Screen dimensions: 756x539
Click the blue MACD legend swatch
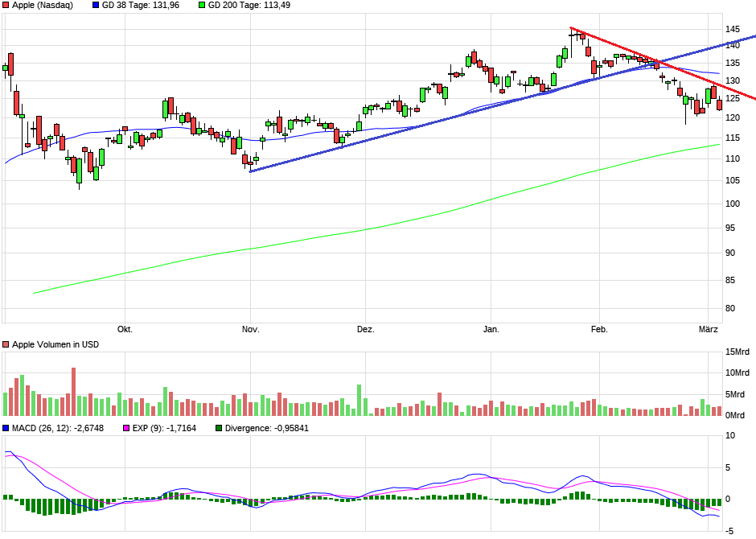click(6, 428)
